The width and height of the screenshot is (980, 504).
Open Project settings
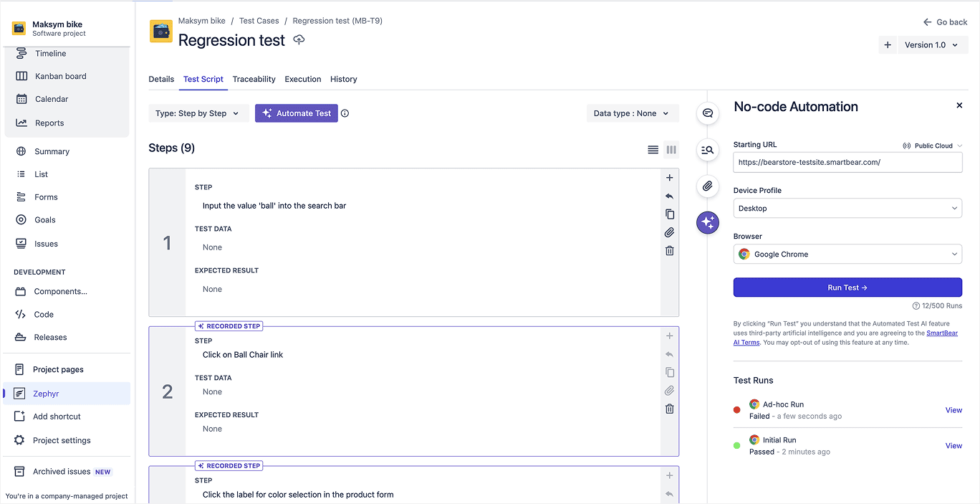(x=62, y=440)
